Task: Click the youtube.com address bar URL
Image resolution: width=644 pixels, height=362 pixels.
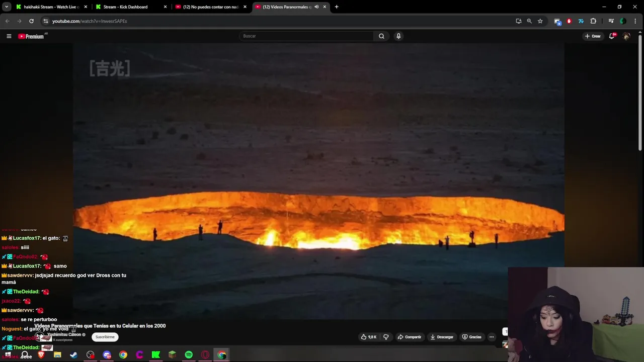Action: coord(90,21)
